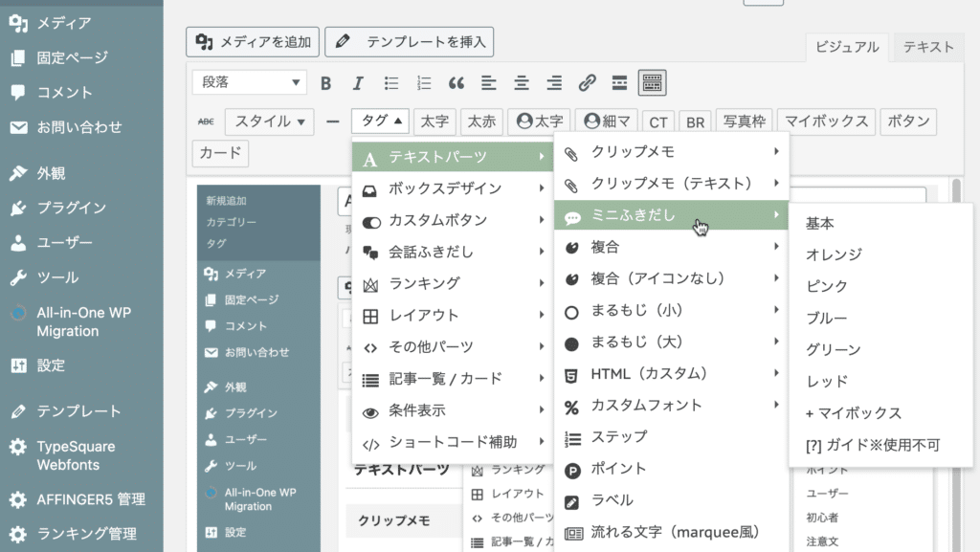Click the テンプレートを挿入 button
This screenshot has height=552, width=980.
(410, 42)
